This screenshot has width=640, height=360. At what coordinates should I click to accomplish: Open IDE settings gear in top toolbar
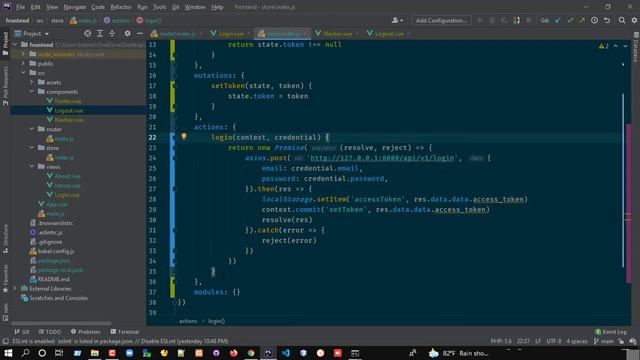634,20
